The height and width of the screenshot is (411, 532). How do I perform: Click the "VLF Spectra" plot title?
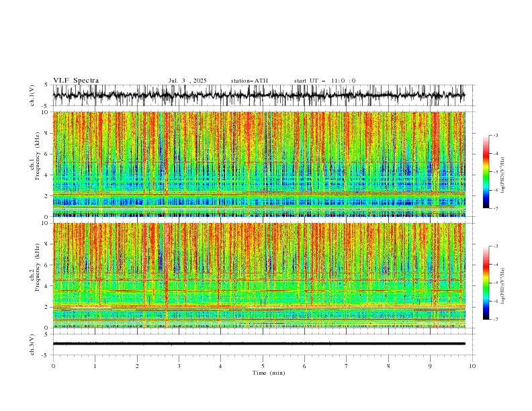(x=76, y=81)
